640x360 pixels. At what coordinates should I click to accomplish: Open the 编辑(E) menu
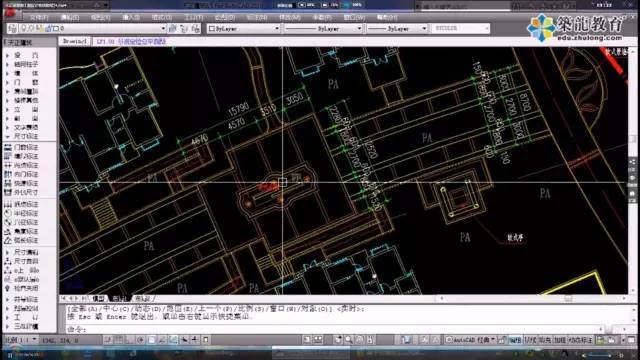[70, 18]
